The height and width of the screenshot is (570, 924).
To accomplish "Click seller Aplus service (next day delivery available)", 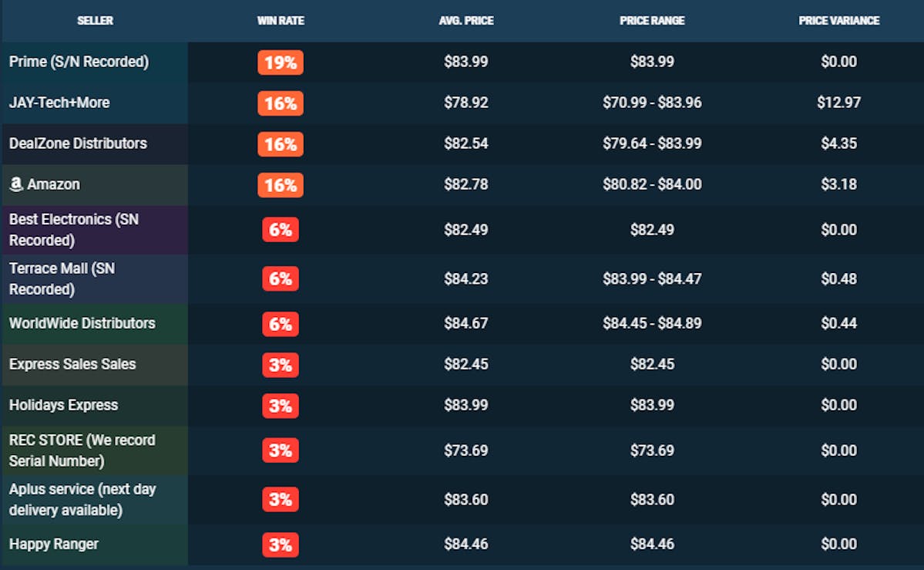I will coord(82,499).
